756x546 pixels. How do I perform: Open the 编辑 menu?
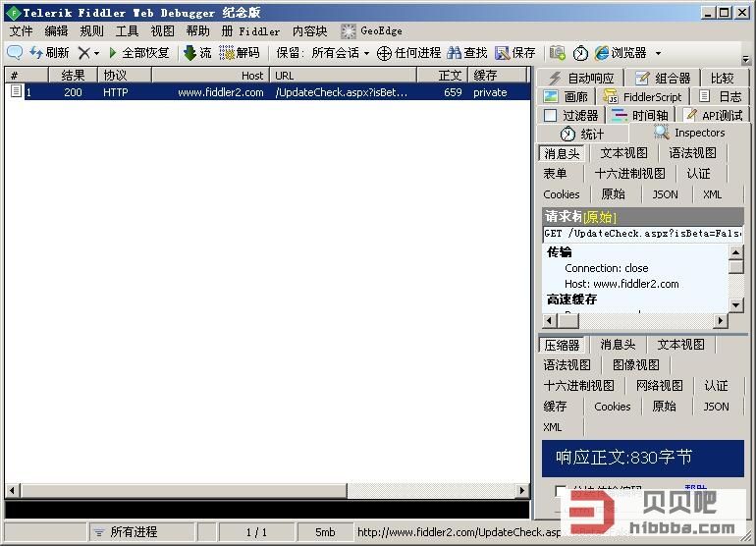[x=56, y=31]
